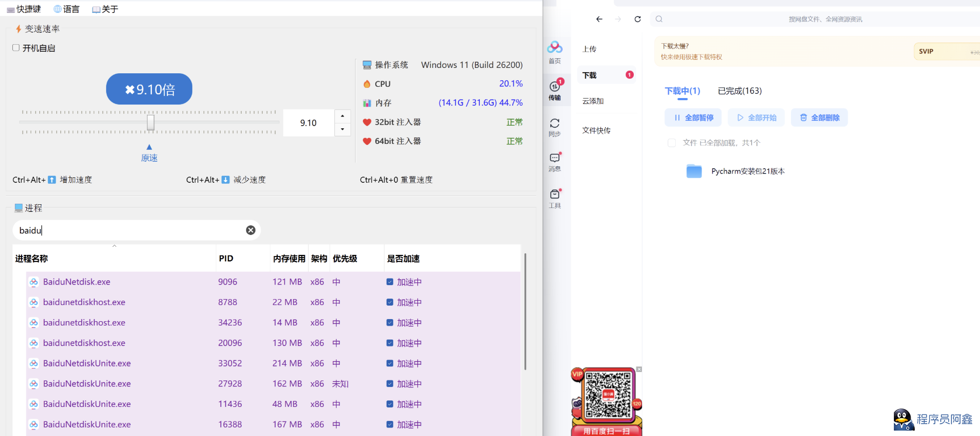Uncheck 加速中 for BaiduNetdisk.exe PID 9096
The width and height of the screenshot is (980, 436).
click(390, 282)
